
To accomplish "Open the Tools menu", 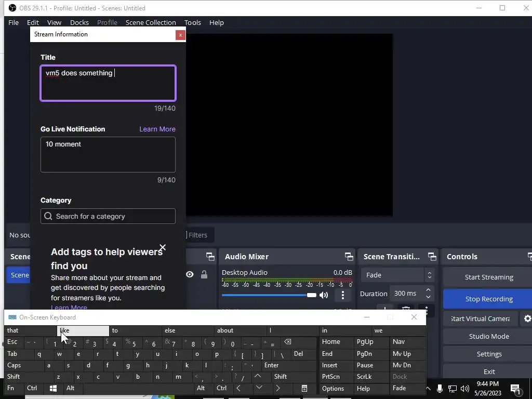I will [193, 23].
